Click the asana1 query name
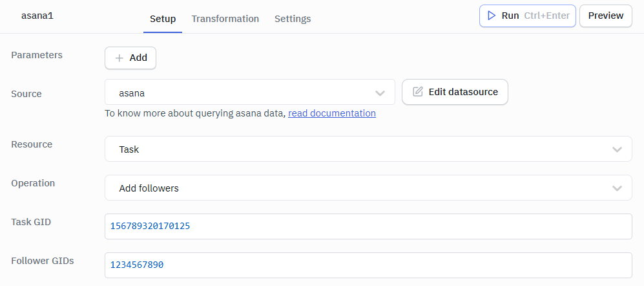644x286 pixels. point(37,16)
